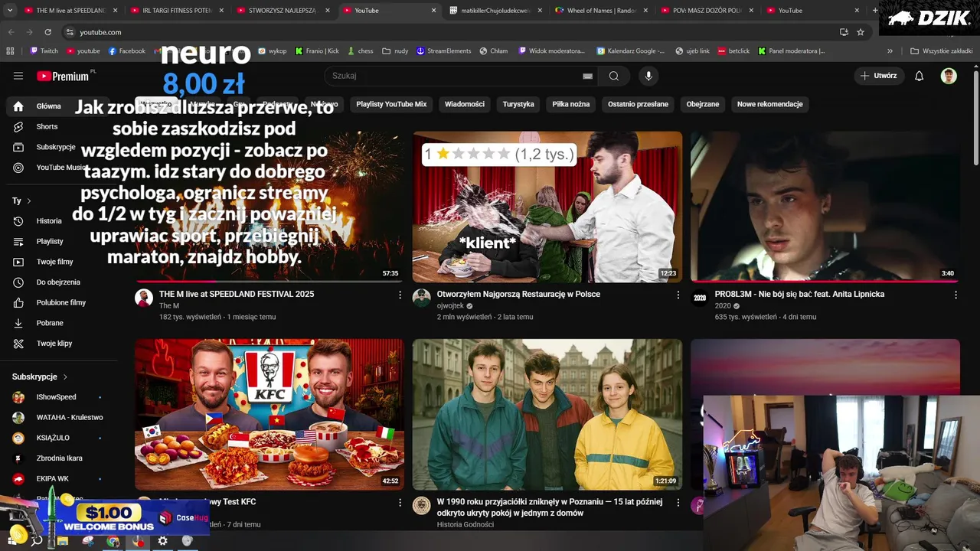Show more bookmarks via overflow chevron

point(890,51)
